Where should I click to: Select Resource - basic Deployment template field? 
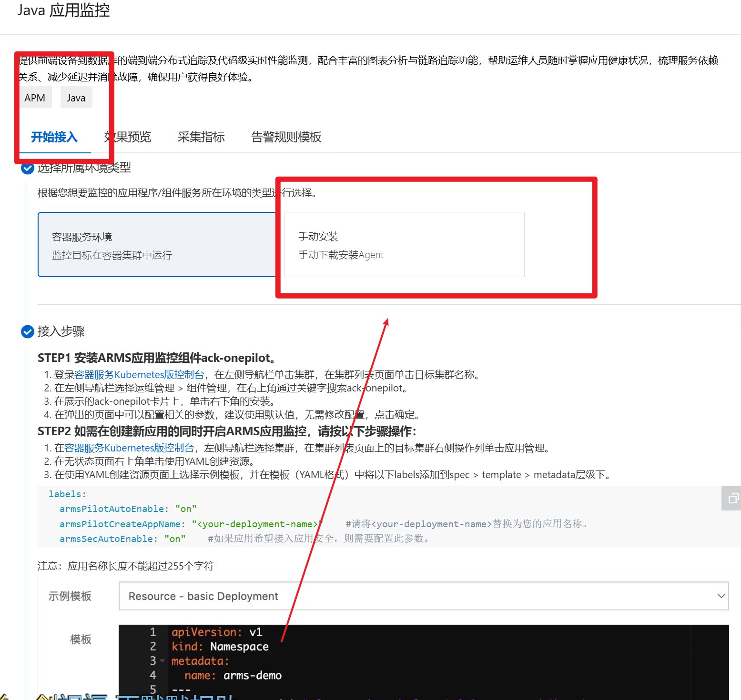click(424, 596)
